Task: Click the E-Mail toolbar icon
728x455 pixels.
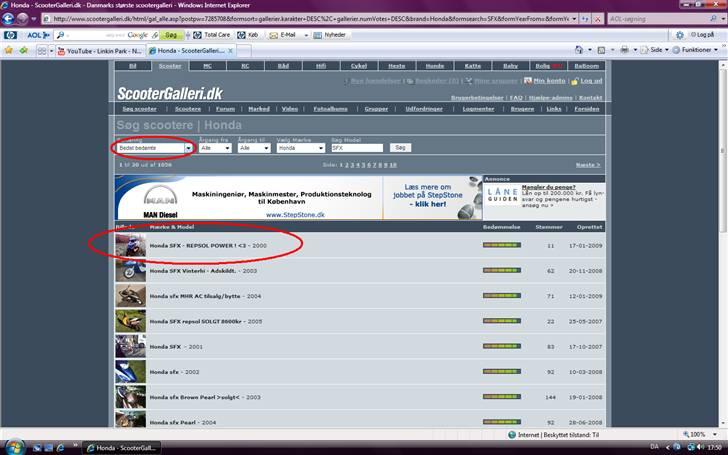Action: (x=283, y=34)
